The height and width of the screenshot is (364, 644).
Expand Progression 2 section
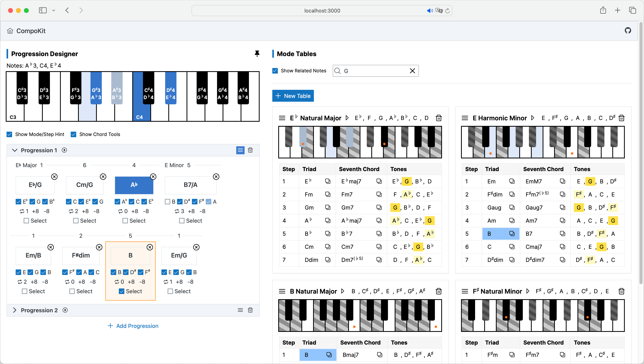[x=15, y=310]
